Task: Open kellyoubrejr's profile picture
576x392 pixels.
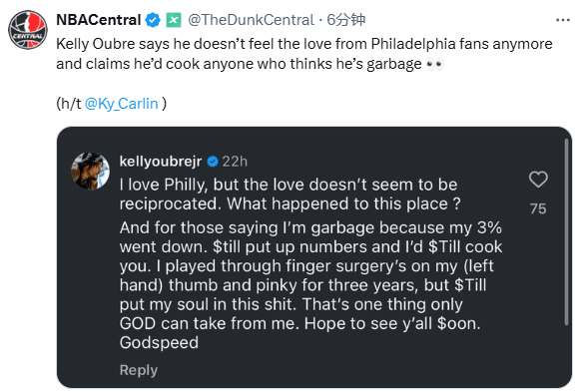Action: point(90,171)
